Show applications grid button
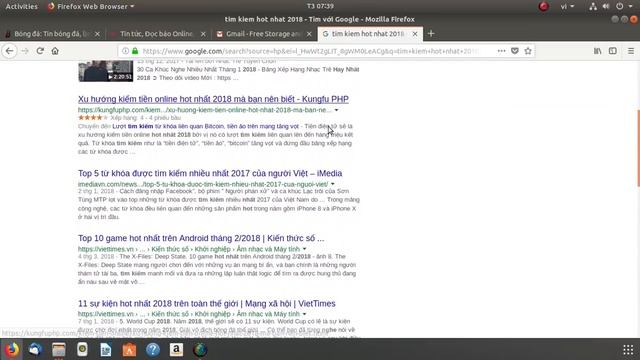The height and width of the screenshot is (360, 640). coord(628,350)
